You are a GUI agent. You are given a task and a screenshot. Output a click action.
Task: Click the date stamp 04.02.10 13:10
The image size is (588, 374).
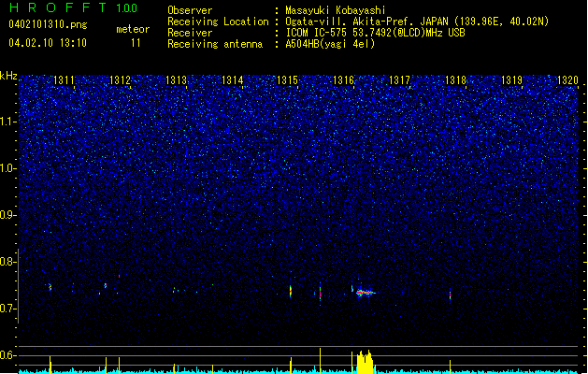coord(48,43)
